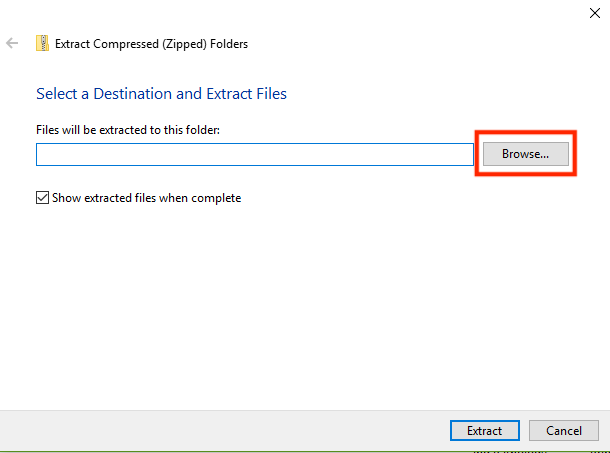
Task: Click the 'Extract Compressed (Zipped) Folders' title text
Action: (151, 44)
